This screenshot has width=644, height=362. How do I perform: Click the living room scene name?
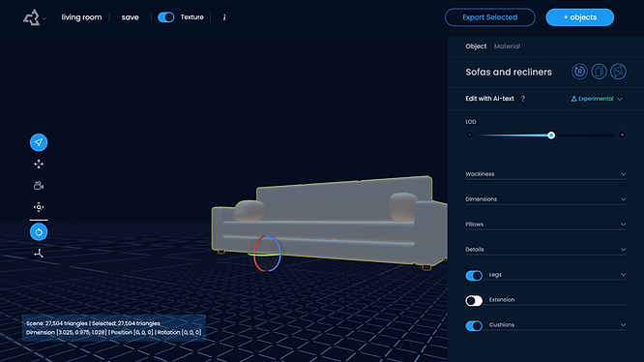(x=81, y=17)
